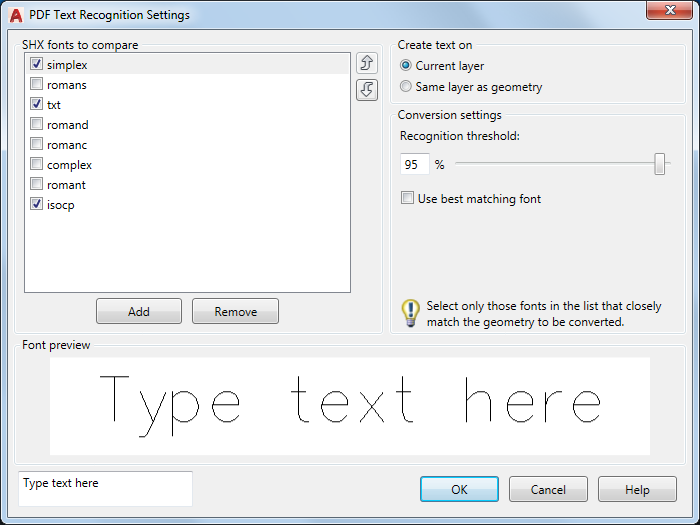Check the romant font checkbox
Viewport: 700px width, 525px height.
tap(37, 185)
